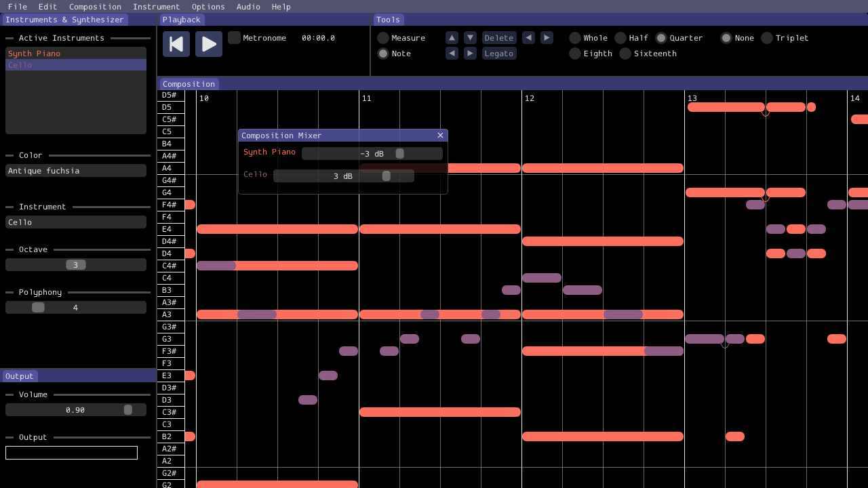Enable the Metronome checkbox
The image size is (868, 488).
[234, 38]
